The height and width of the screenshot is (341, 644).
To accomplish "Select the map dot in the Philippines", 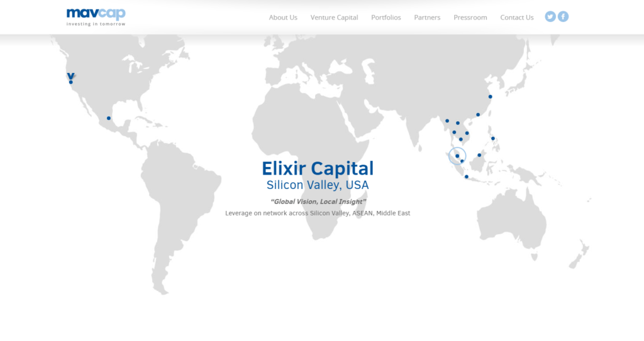I will (493, 138).
